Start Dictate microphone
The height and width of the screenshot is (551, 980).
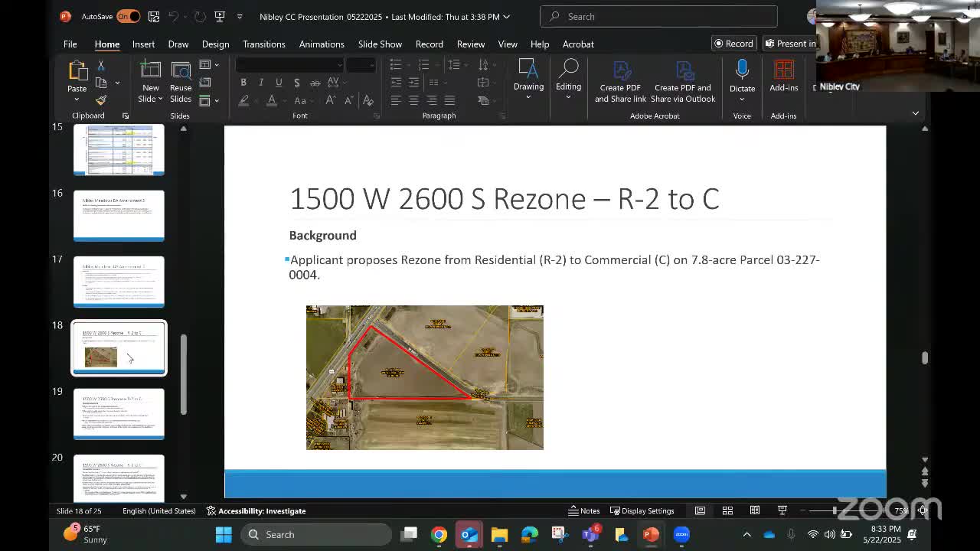coord(742,80)
